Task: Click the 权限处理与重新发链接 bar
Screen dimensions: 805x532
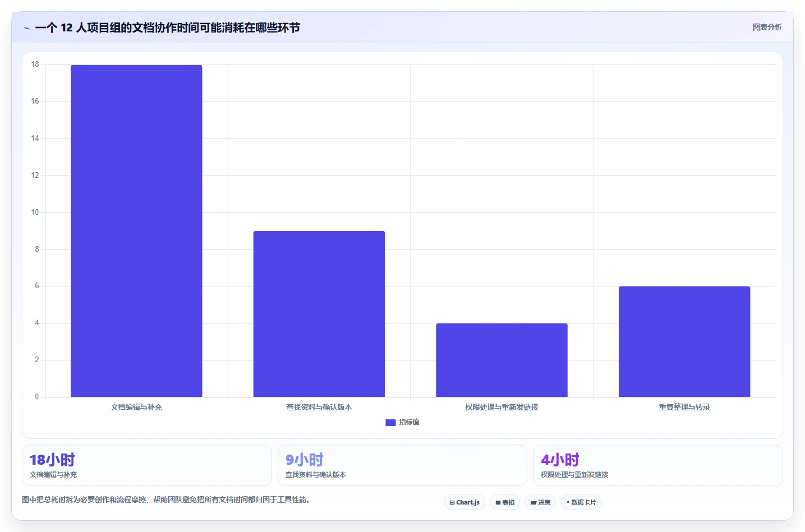Action: pos(502,360)
